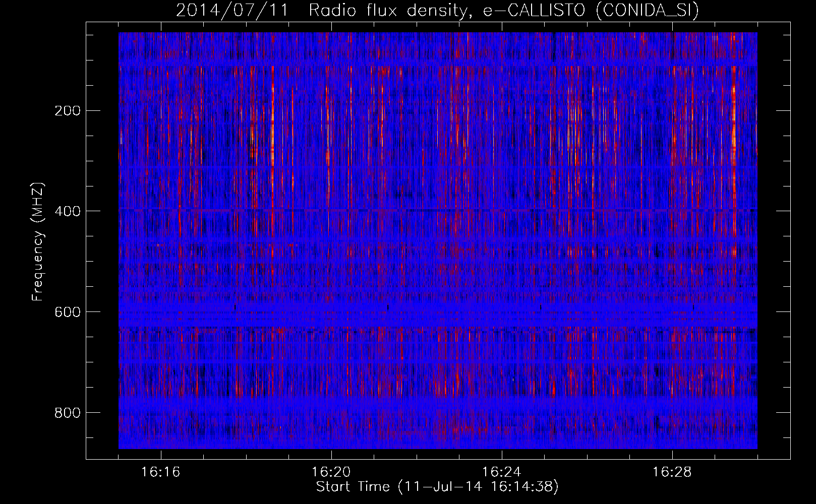Click the 16:28 time tick label

672,472
